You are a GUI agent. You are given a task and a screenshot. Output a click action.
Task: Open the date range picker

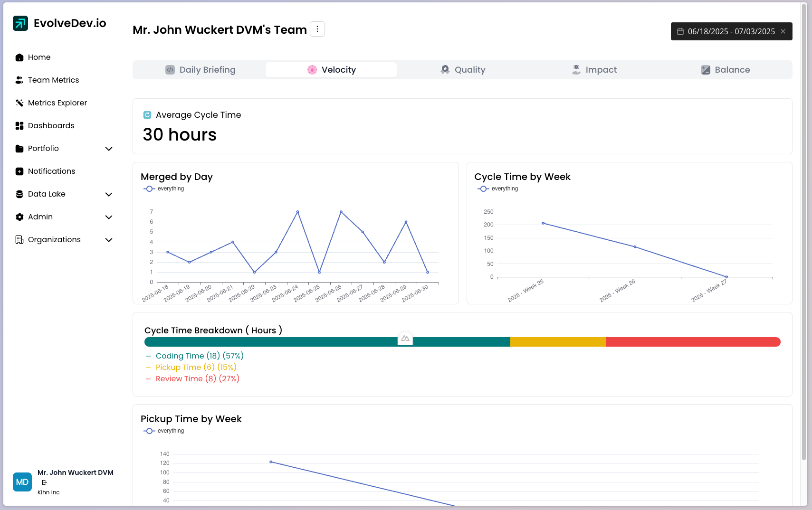726,31
